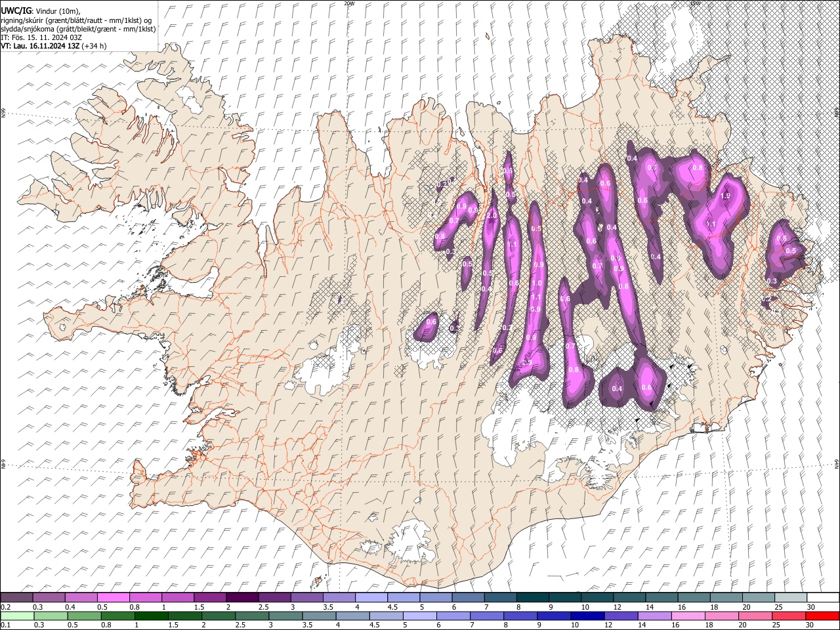This screenshot has width=840, height=630.
Task: Click the '15W' longitude label at the map top
Action: click(695, 3)
